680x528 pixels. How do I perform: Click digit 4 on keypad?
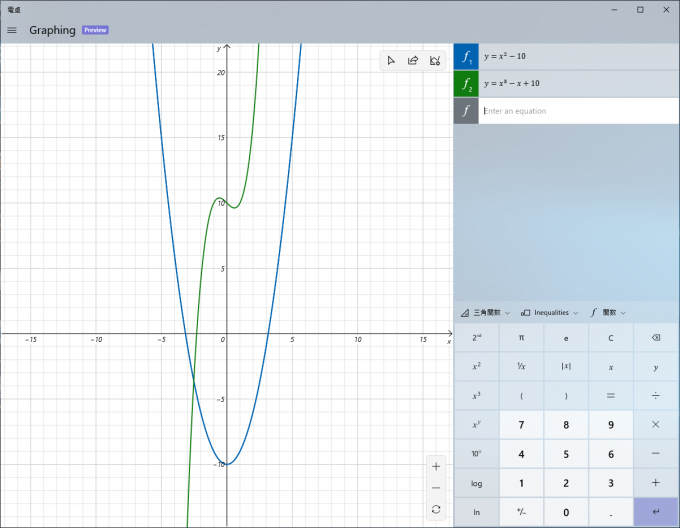coord(521,454)
